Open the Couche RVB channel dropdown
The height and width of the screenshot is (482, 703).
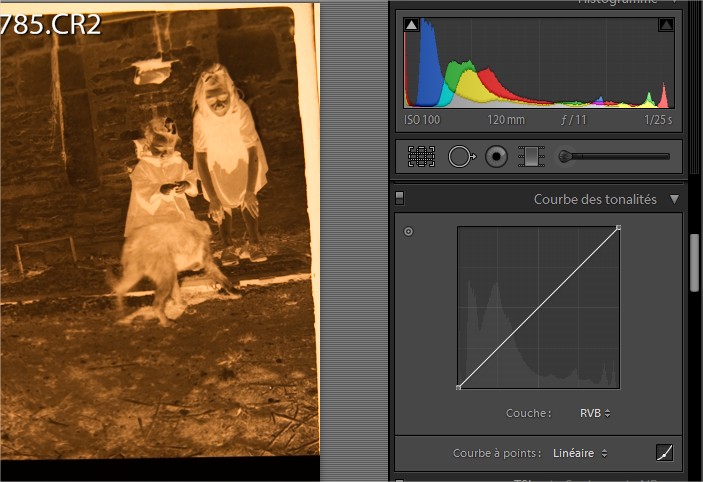click(x=594, y=413)
